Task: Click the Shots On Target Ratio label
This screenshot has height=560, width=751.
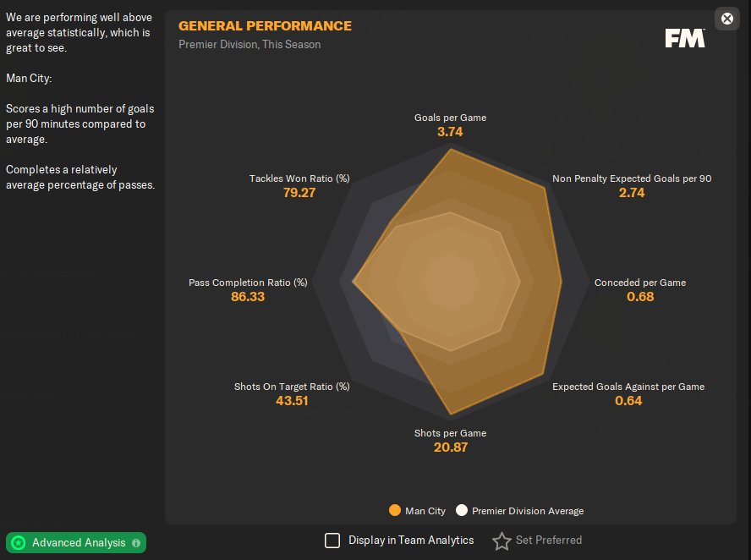Action: click(292, 387)
